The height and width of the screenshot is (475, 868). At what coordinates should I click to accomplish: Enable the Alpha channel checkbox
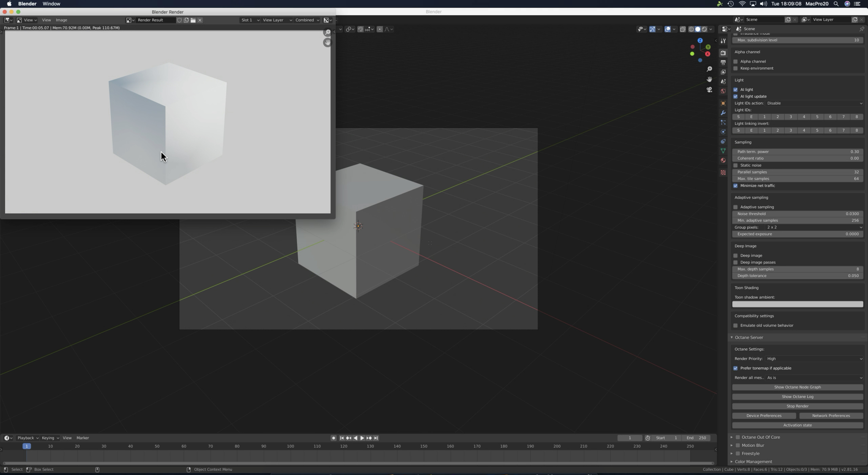pos(736,61)
